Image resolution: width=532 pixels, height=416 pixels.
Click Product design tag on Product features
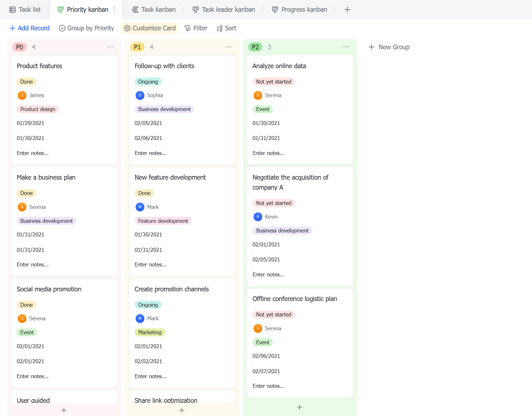coord(38,109)
